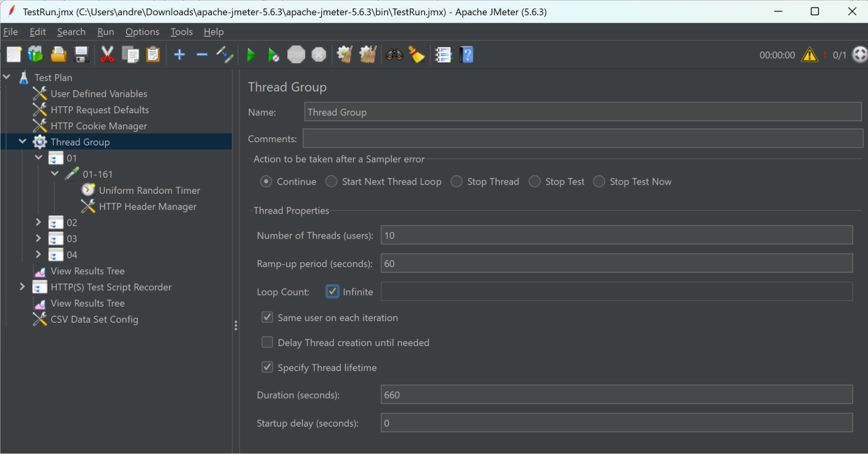868x454 pixels.
Task: Open the Search menu
Action: click(71, 32)
